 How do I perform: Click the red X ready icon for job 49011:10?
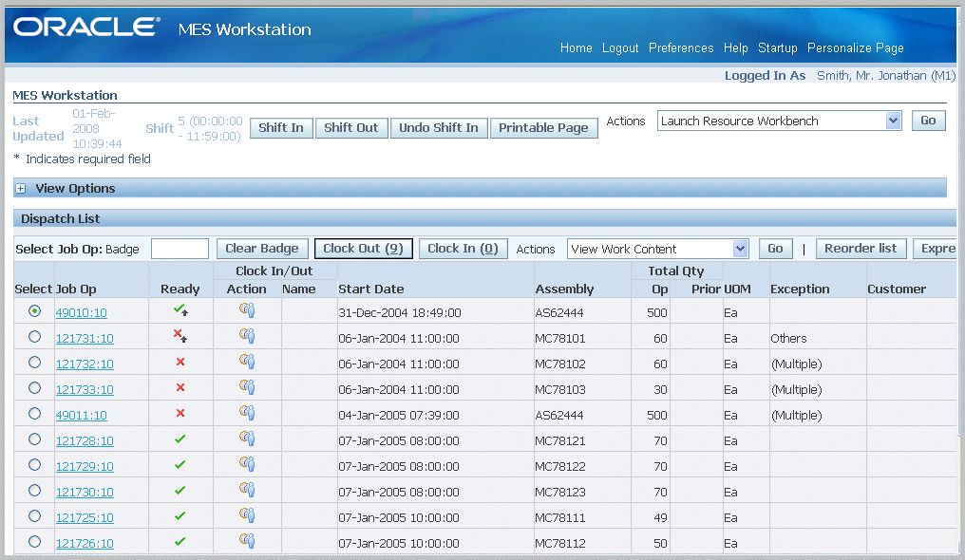coord(180,413)
